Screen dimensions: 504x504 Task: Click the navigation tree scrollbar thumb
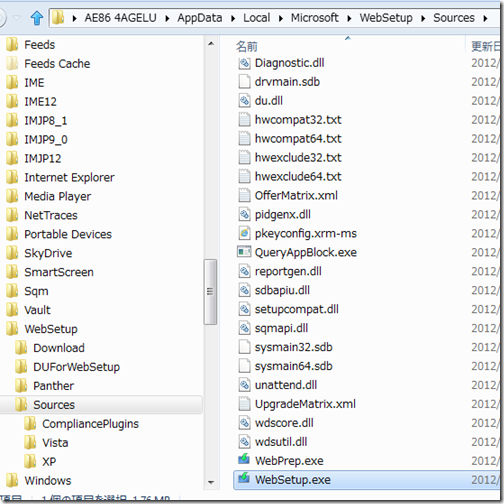(x=210, y=292)
